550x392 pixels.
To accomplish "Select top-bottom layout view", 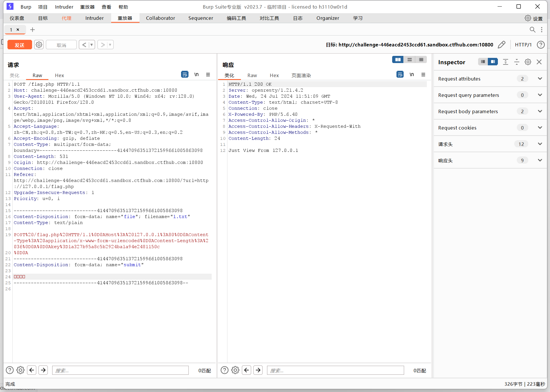I will tap(409, 60).
